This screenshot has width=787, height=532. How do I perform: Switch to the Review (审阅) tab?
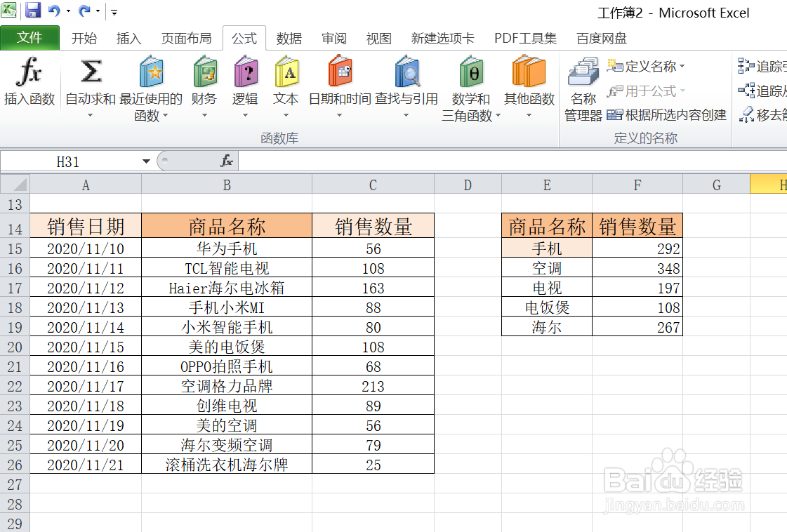click(333, 38)
